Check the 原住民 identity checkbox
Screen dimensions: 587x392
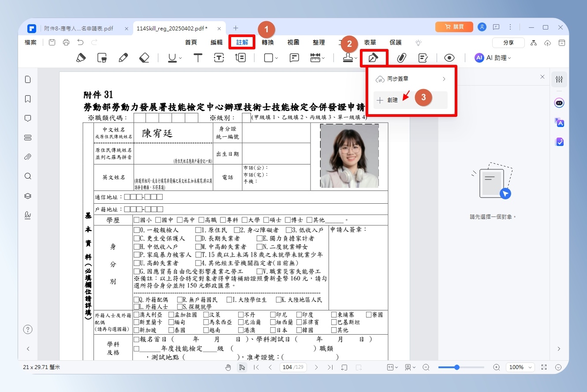coord(198,230)
